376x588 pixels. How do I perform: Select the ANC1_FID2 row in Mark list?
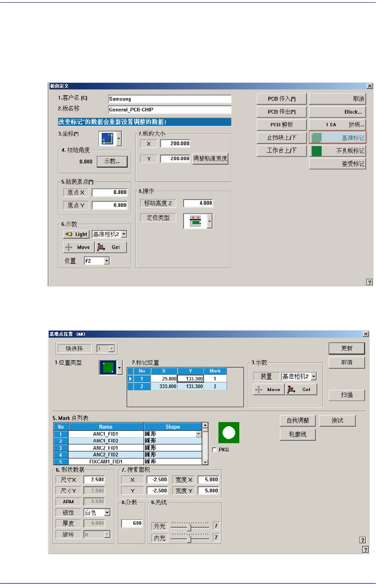(x=128, y=441)
